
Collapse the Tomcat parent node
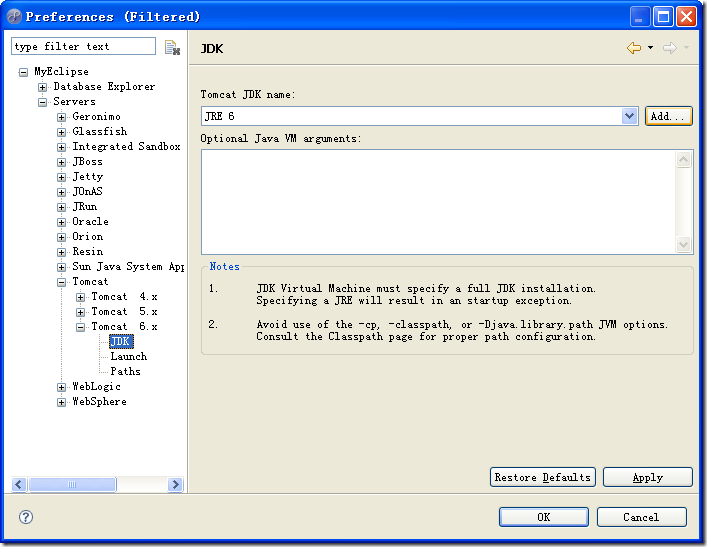point(61,282)
